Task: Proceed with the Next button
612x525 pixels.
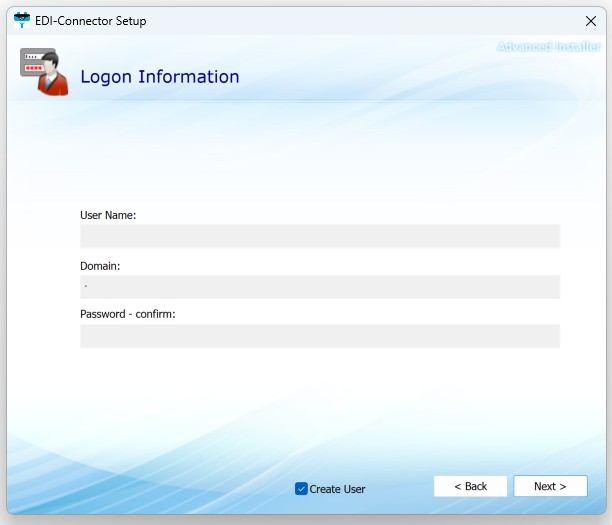Action: (x=550, y=486)
